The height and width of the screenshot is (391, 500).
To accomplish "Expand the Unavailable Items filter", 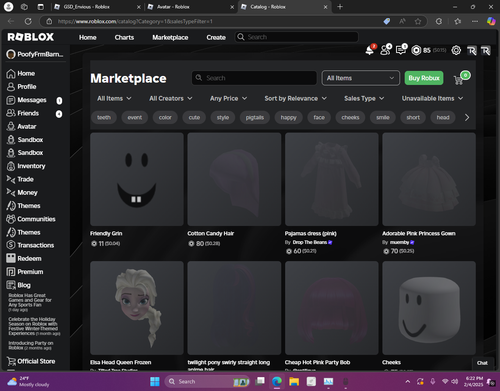I will (x=432, y=98).
